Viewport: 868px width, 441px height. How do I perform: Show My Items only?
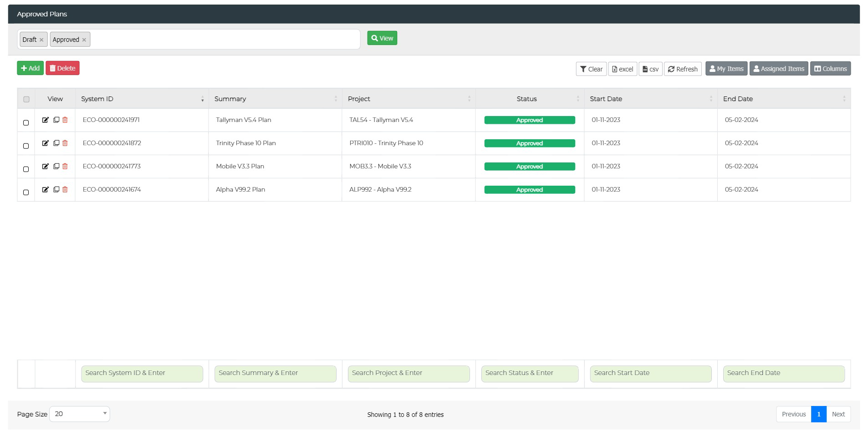tap(726, 69)
